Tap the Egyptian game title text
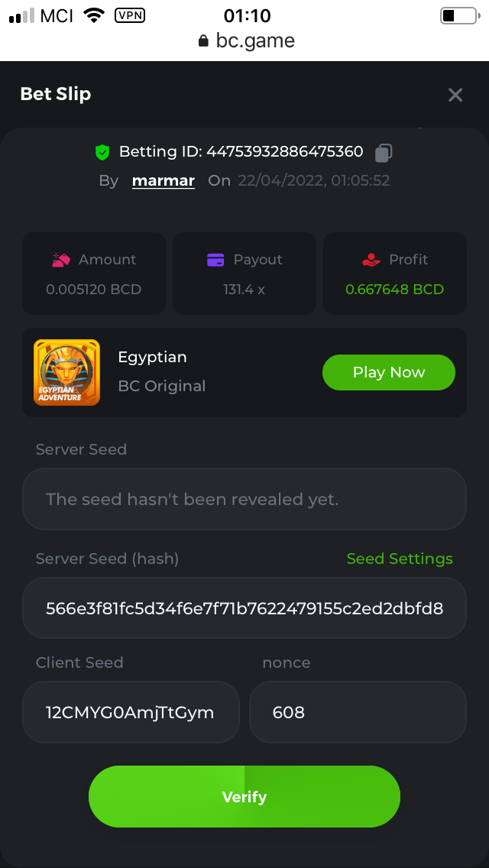This screenshot has width=489, height=868. 152,357
